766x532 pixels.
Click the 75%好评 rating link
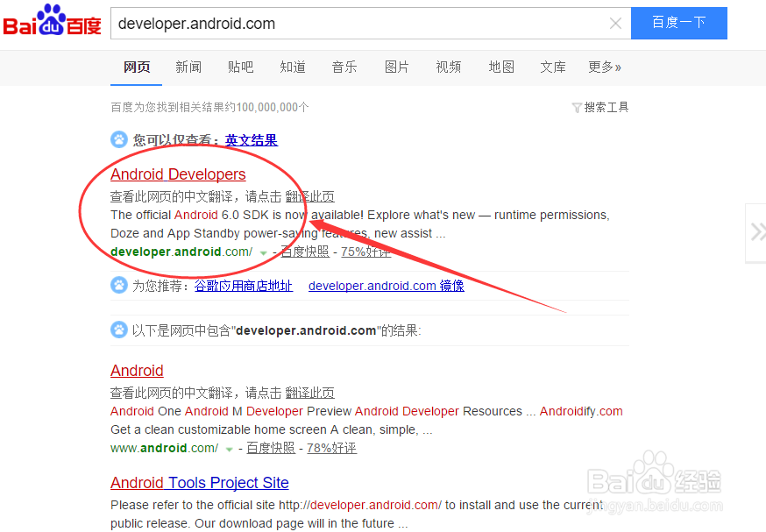point(365,252)
